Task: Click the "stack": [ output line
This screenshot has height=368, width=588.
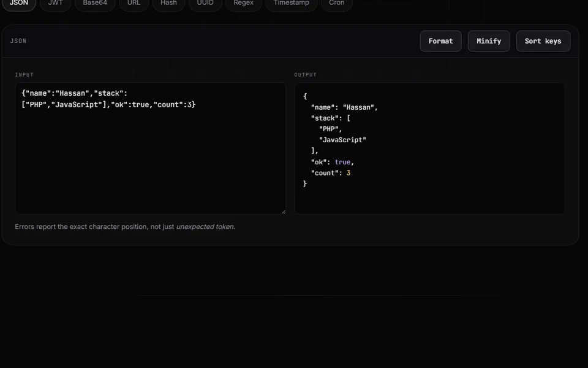Action: (330, 118)
